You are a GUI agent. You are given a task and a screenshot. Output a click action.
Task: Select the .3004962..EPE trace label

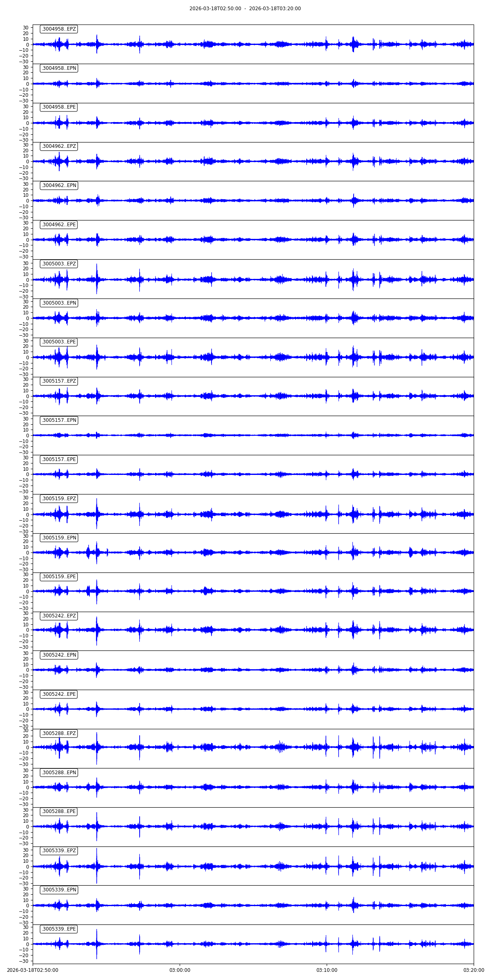pyautogui.click(x=59, y=225)
